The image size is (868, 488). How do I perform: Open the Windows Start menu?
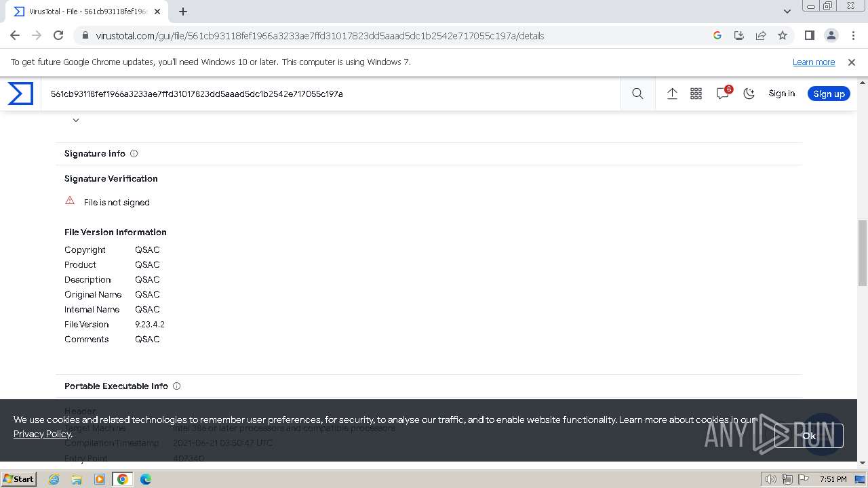click(x=19, y=479)
